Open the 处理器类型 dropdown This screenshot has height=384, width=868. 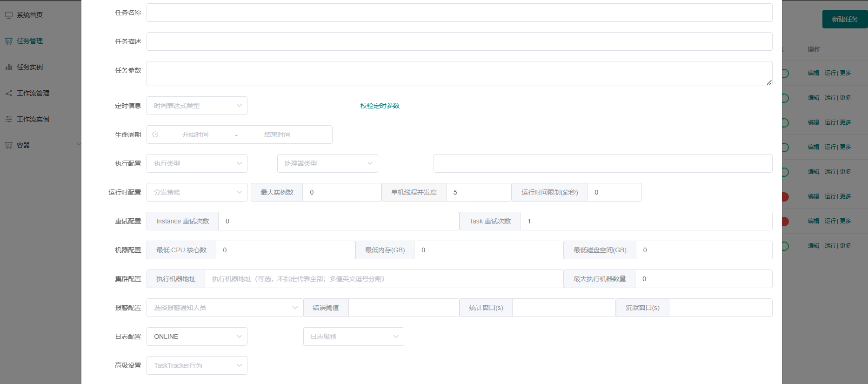[x=327, y=163]
